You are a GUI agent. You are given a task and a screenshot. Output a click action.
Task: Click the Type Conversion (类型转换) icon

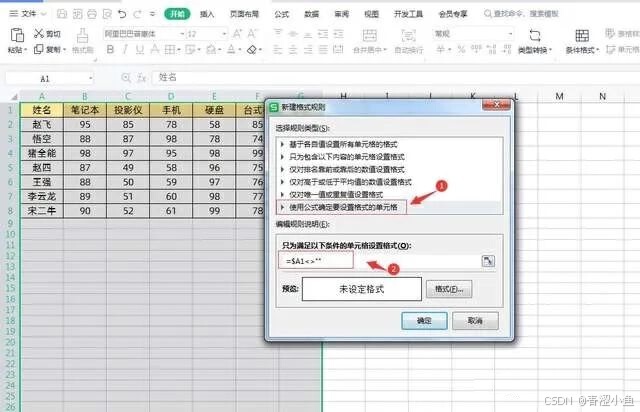point(535,36)
